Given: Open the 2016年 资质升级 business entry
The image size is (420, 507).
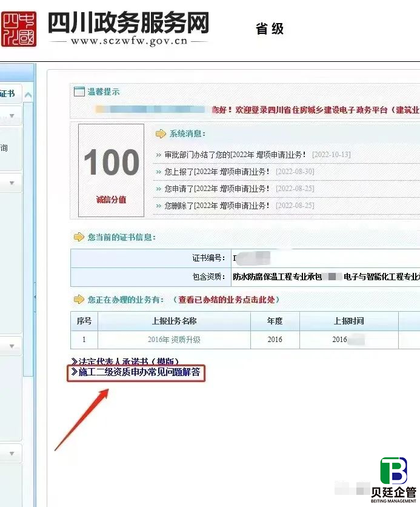Looking at the screenshot, I should tap(174, 340).
